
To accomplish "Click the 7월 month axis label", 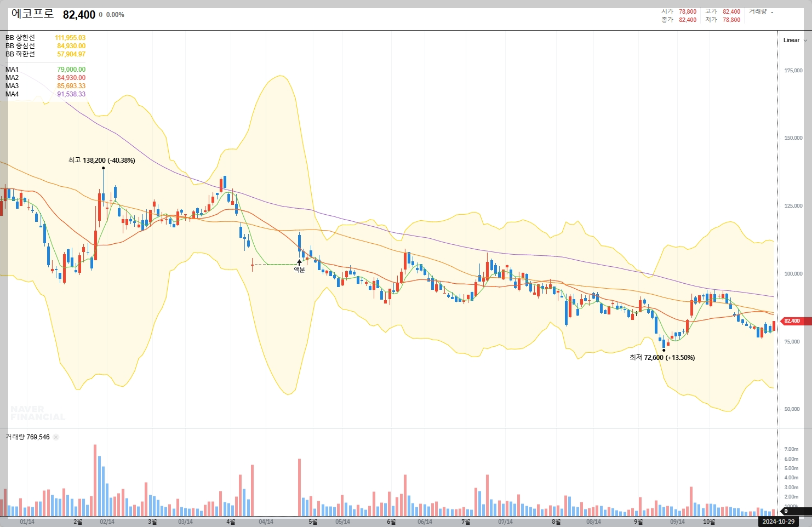I will pyautogui.click(x=466, y=522).
